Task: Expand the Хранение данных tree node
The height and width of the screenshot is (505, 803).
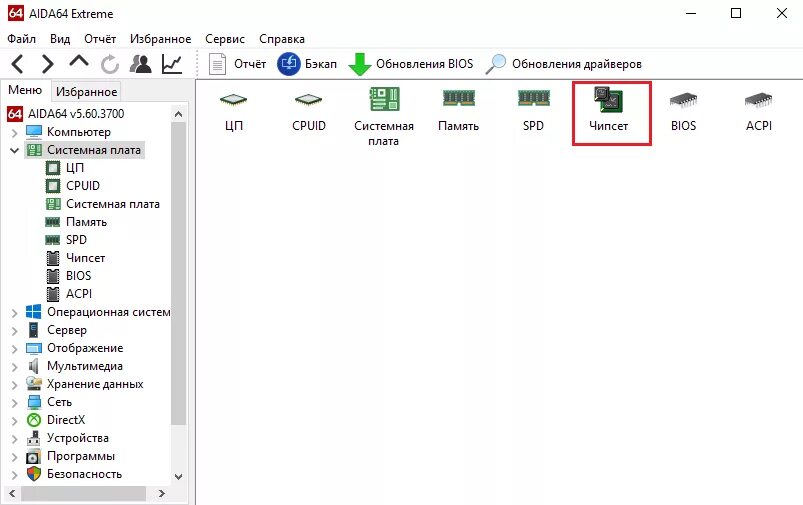Action: point(14,385)
